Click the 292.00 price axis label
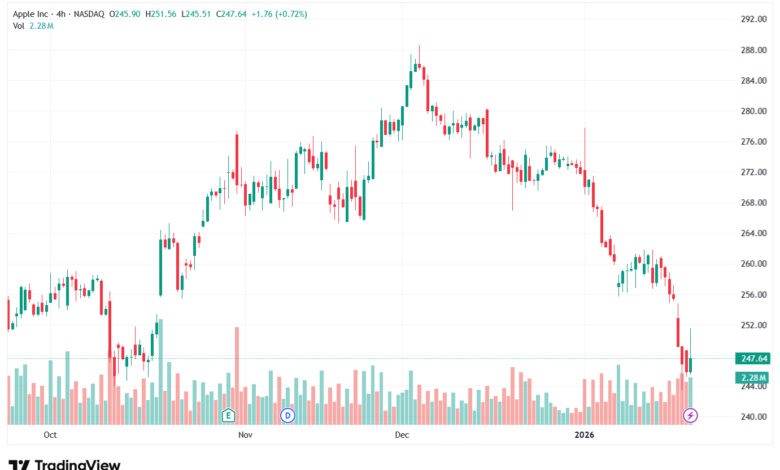This screenshot has width=780, height=470. click(754, 19)
